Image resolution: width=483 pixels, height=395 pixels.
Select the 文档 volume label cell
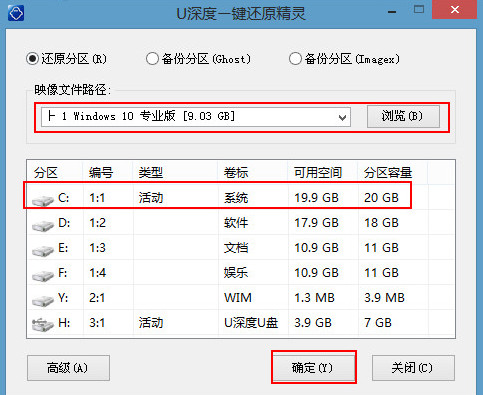[x=236, y=248]
